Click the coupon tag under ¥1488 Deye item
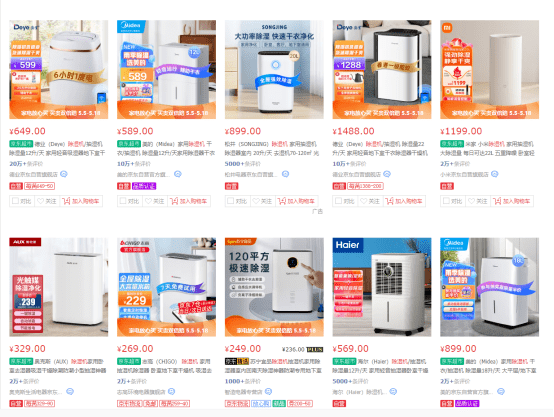 tap(365, 186)
